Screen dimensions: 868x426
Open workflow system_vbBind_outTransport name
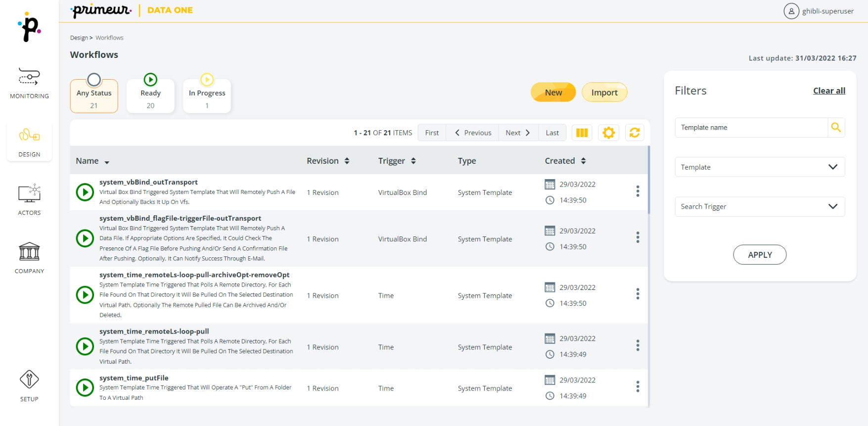[148, 182]
